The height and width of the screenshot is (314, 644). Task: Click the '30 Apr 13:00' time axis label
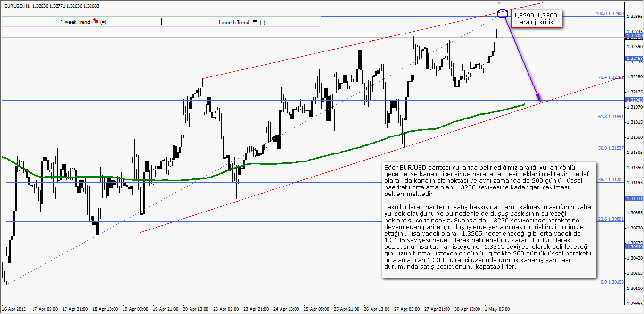(467, 309)
